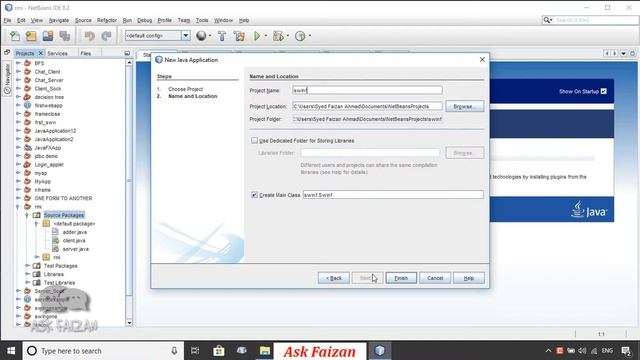The width and height of the screenshot is (640, 360).
Task: Click the Project Name input field
Action: (367, 90)
